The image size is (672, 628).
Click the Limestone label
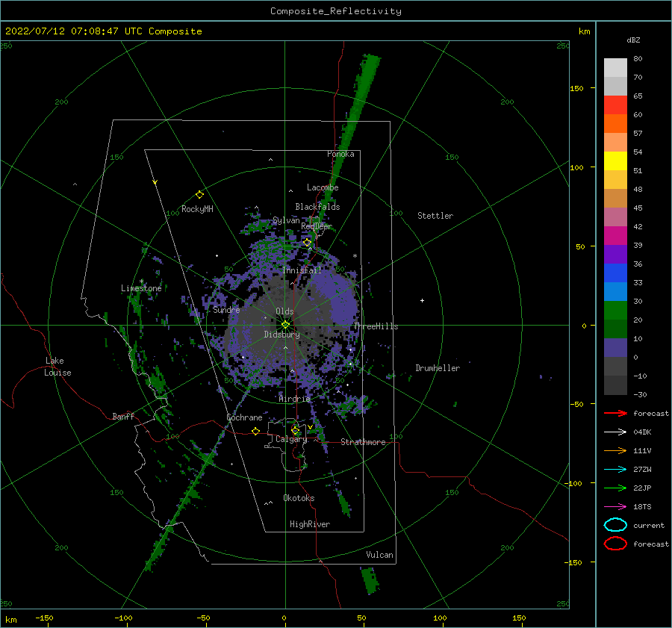pyautogui.click(x=141, y=288)
